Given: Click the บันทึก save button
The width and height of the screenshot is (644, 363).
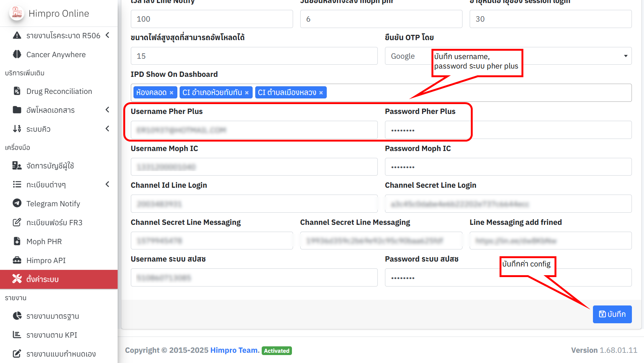Looking at the screenshot, I should point(612,314).
